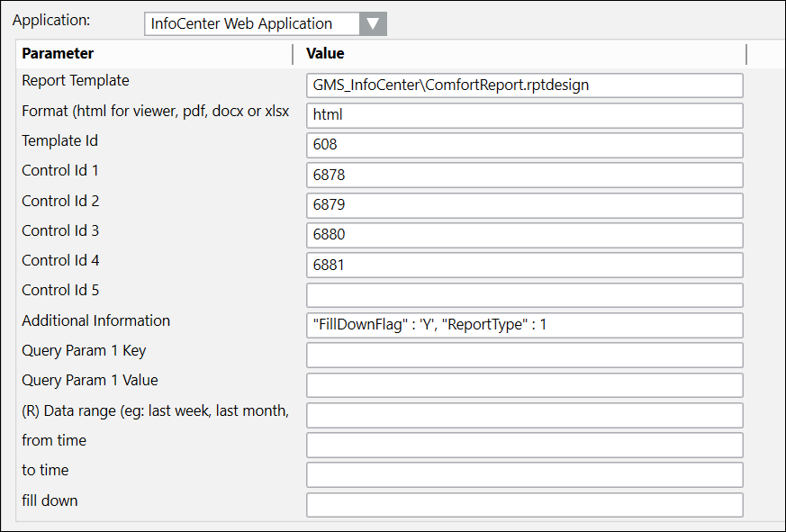Focus the from time input field
This screenshot has width=786, height=532.
point(524,445)
